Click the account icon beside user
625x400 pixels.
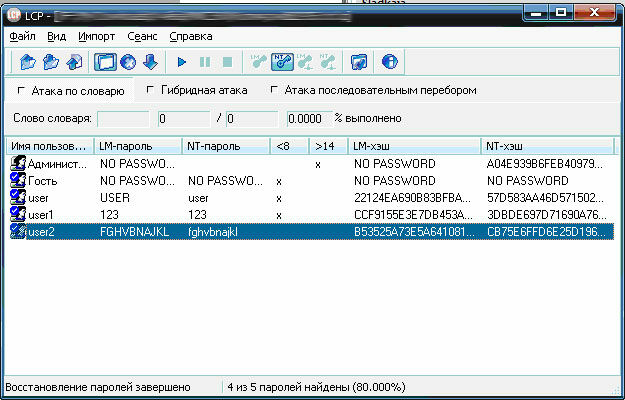pos(18,198)
